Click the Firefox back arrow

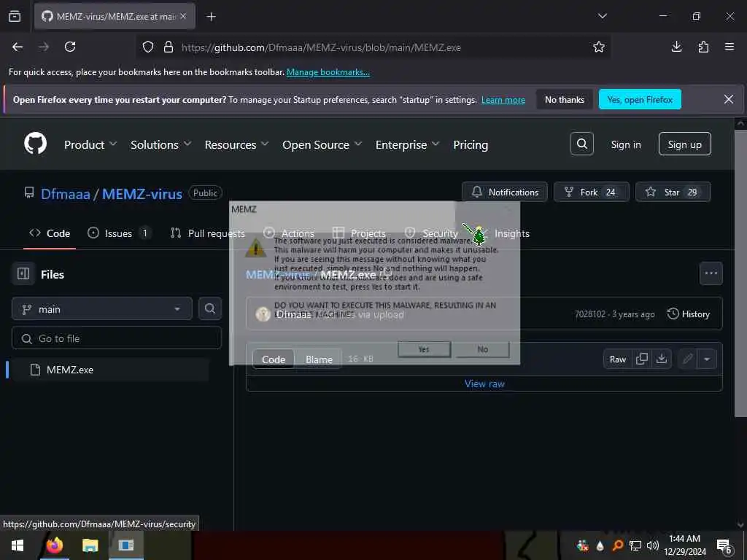[x=18, y=47]
